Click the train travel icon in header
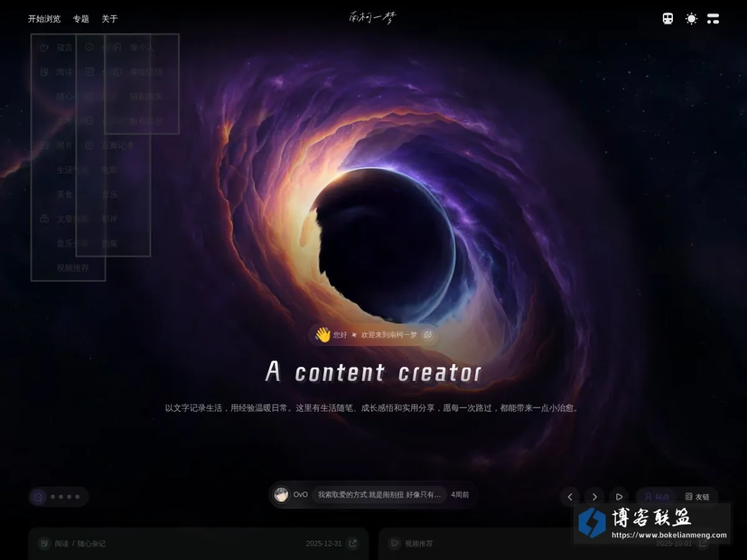 point(668,19)
